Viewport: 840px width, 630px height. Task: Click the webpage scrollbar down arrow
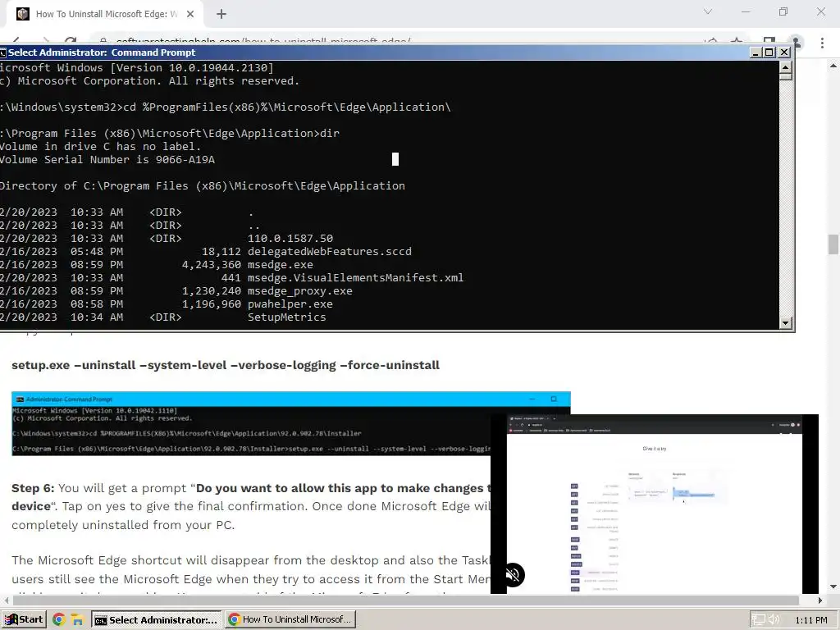click(833, 587)
